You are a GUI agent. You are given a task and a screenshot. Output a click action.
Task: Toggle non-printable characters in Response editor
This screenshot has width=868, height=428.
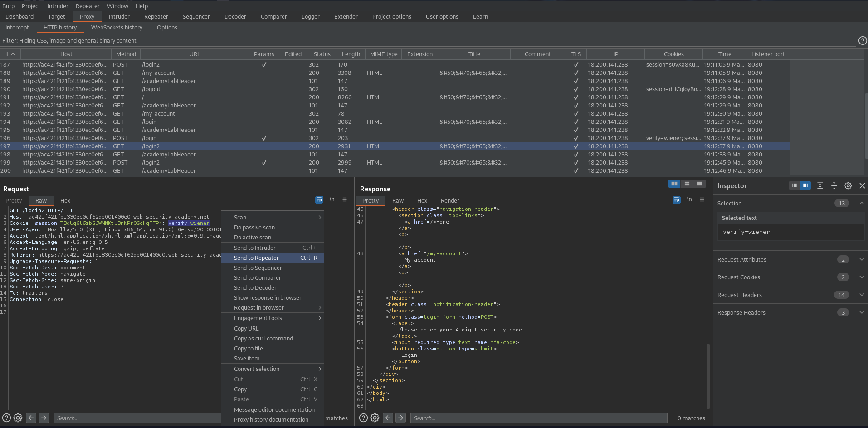pyautogui.click(x=689, y=199)
